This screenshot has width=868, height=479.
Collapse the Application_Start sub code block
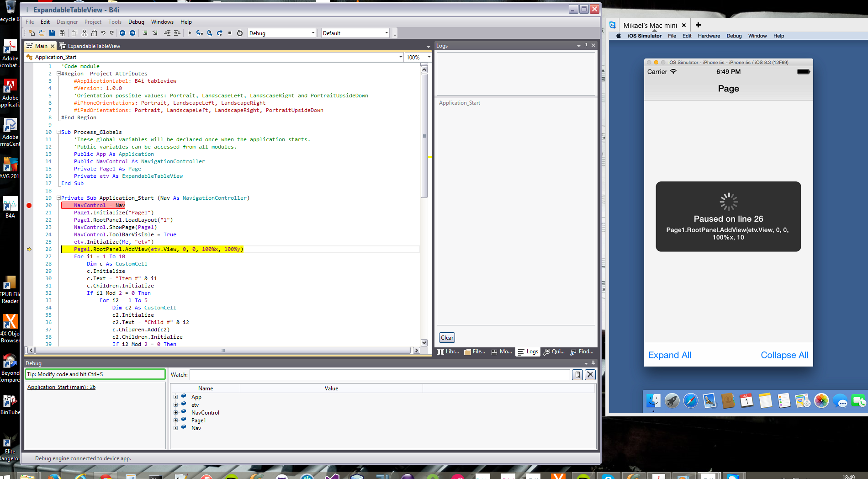pyautogui.click(x=58, y=198)
